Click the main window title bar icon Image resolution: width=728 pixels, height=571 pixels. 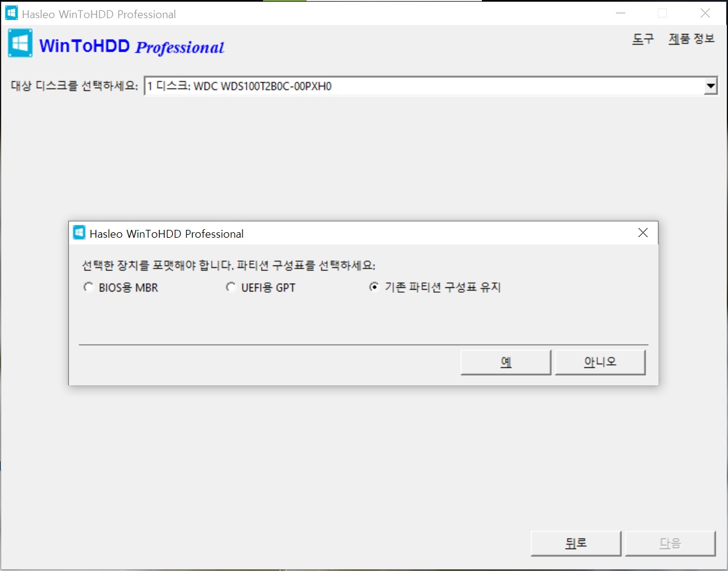tap(11, 13)
